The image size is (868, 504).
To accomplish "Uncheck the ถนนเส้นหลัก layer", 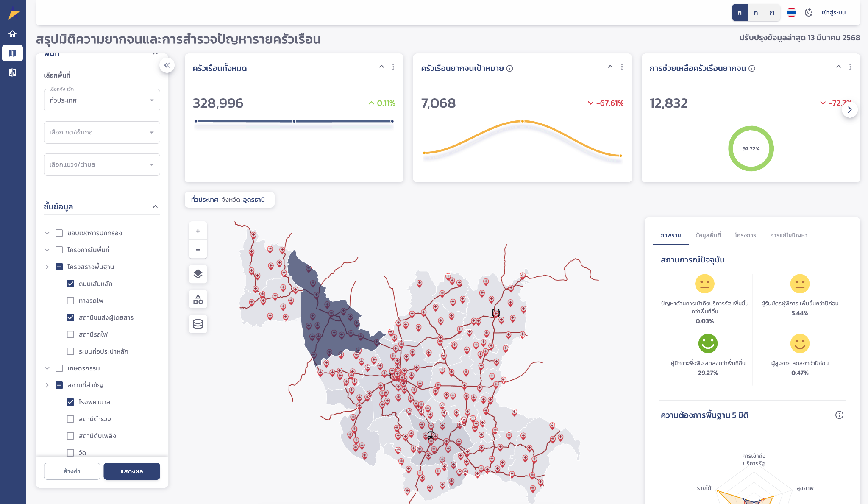I will pos(70,284).
